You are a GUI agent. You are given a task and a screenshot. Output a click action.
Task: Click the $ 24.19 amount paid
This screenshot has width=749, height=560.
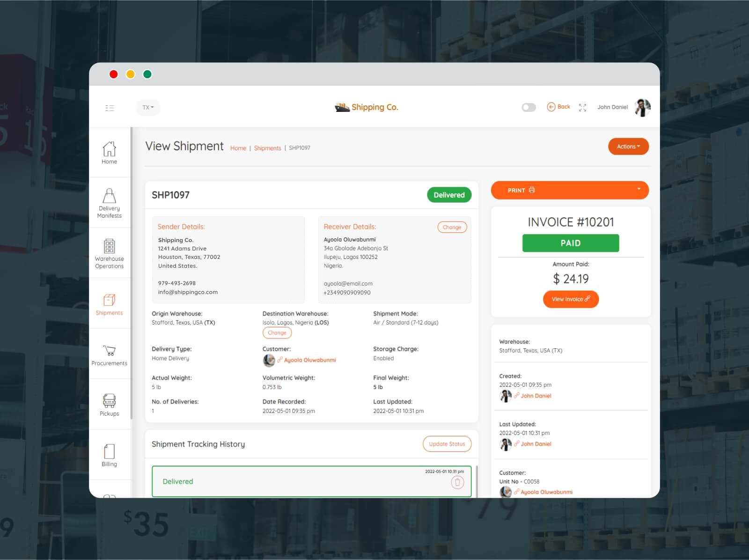point(571,279)
